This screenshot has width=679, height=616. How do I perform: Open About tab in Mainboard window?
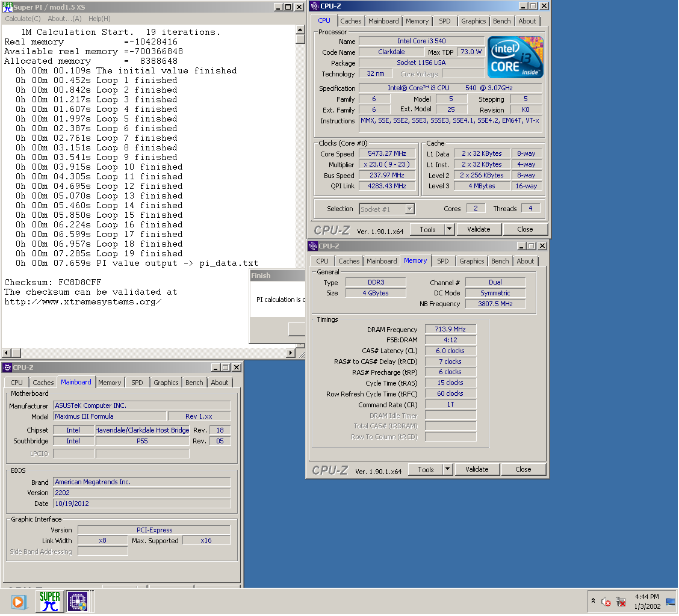click(x=220, y=383)
